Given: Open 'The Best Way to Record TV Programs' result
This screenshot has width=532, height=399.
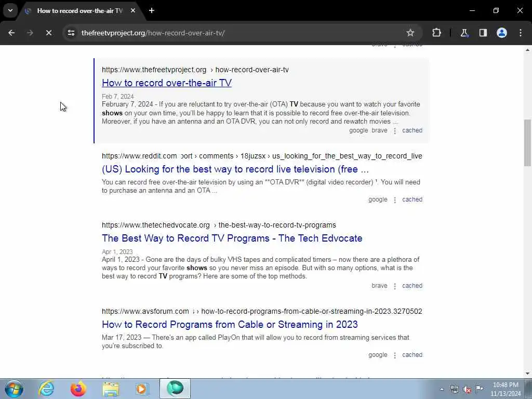Looking at the screenshot, I should [232, 238].
